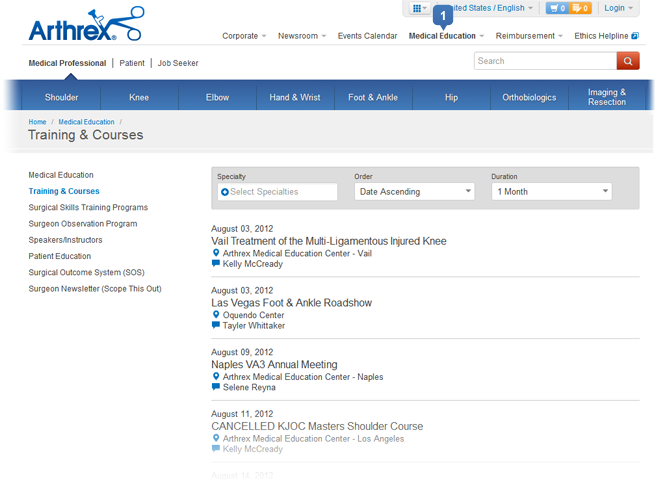Viewport: 660px width, 492px height.
Task: Click the Select Specialties input
Action: pos(277,191)
